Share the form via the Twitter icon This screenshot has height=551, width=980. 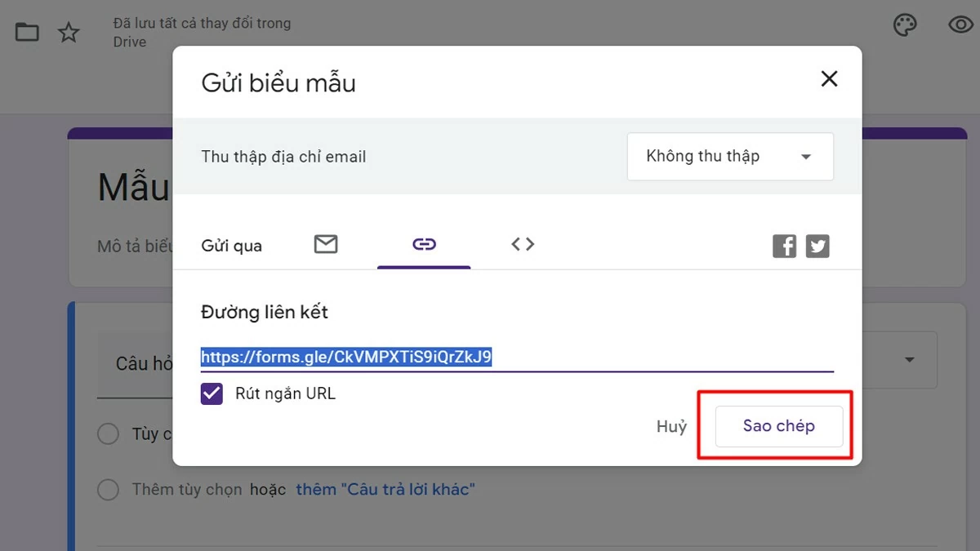pyautogui.click(x=817, y=245)
